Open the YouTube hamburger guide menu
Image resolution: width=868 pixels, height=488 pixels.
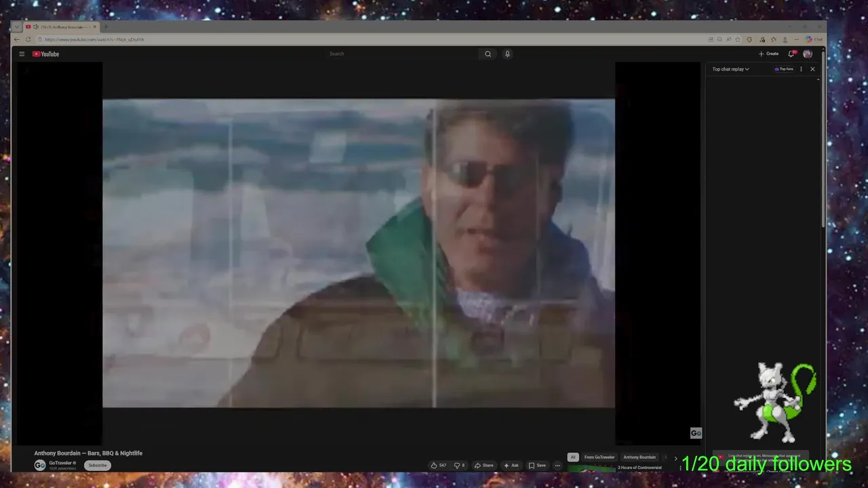click(x=22, y=54)
